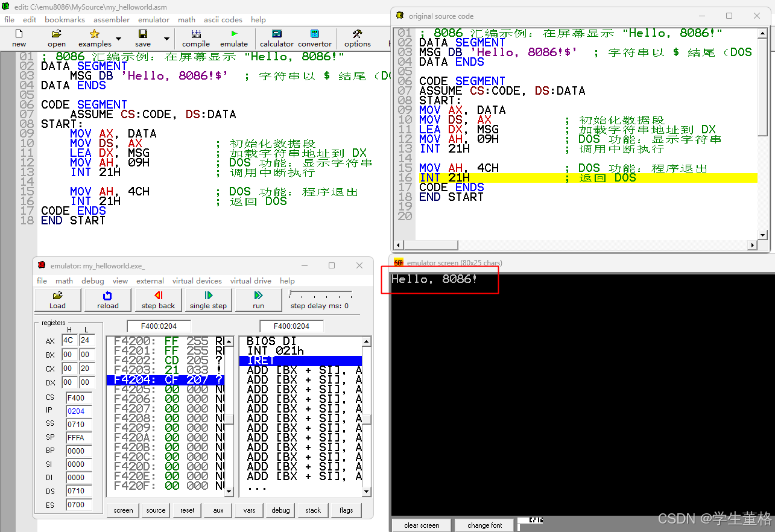Click line 12 MOV AH, 09H in editor
Image resolution: width=775 pixels, height=532 pixels.
pyautogui.click(x=109, y=162)
